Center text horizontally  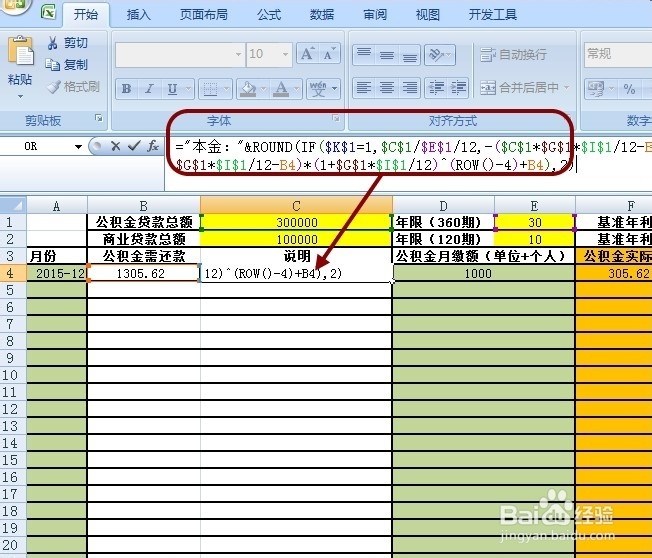pyautogui.click(x=387, y=88)
